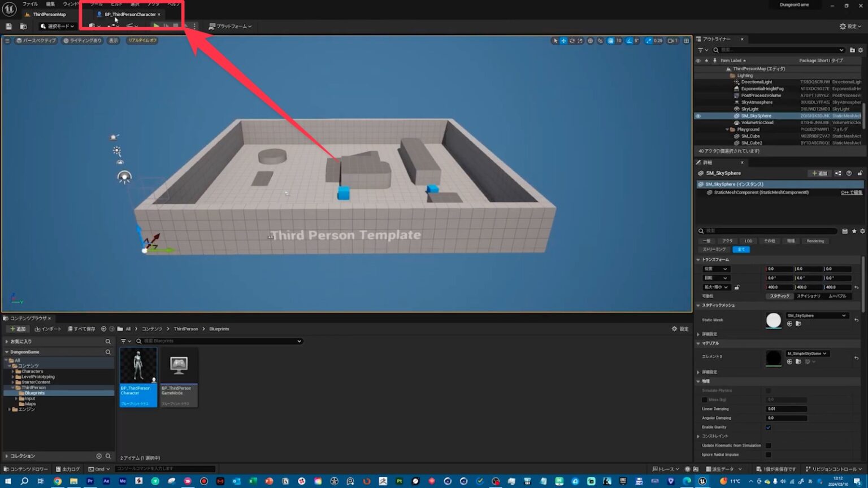Click the save icon in the top toolbar
868x488 pixels.
click(x=8, y=26)
